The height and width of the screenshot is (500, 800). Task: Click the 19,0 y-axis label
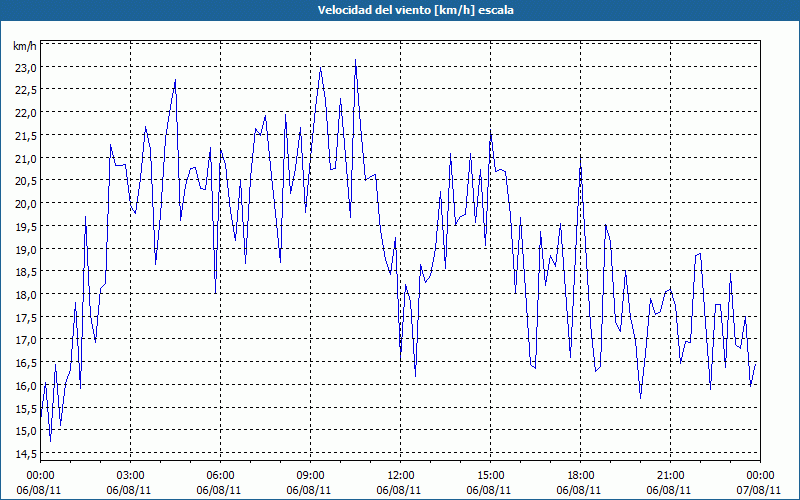point(27,249)
